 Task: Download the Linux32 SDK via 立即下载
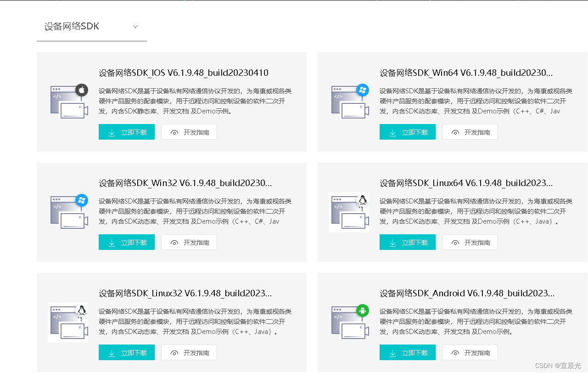click(x=127, y=352)
